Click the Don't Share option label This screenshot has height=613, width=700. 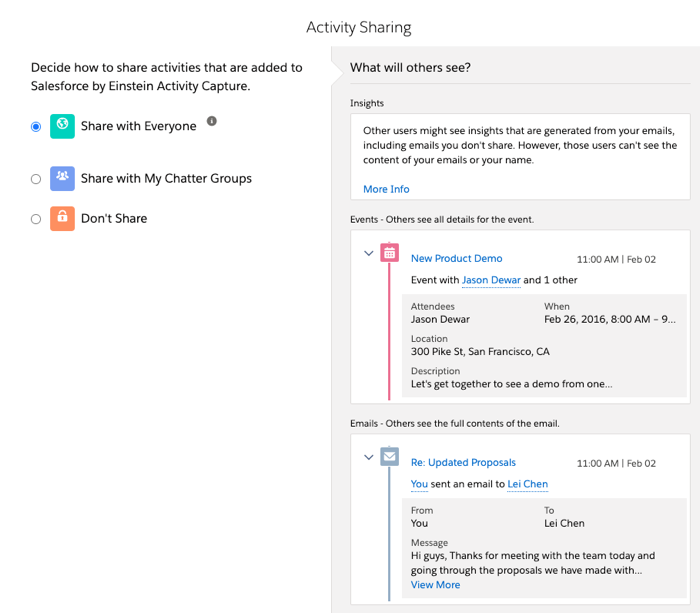coord(114,218)
